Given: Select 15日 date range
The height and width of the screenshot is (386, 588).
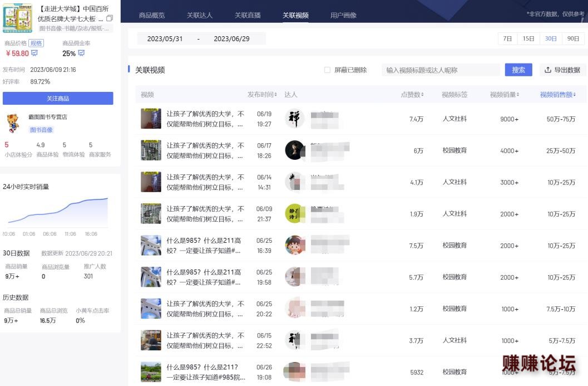Looking at the screenshot, I should click(x=528, y=38).
